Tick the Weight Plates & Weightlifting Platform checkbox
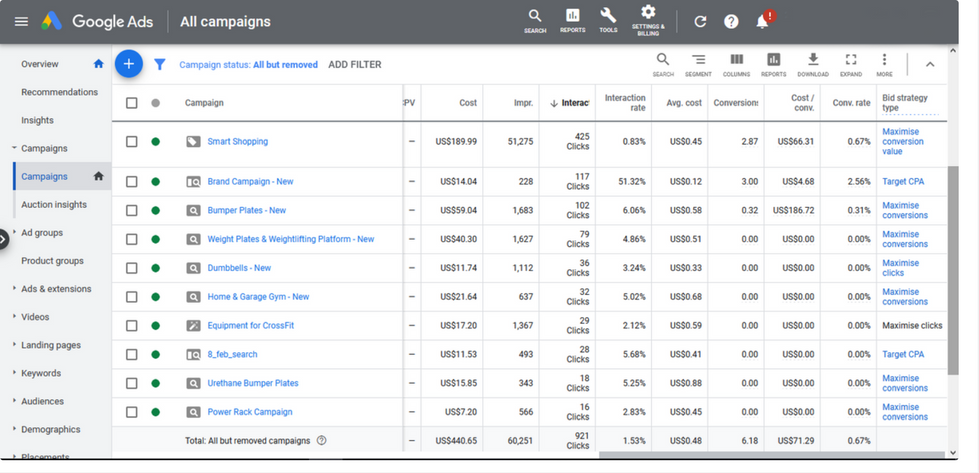 [x=132, y=239]
